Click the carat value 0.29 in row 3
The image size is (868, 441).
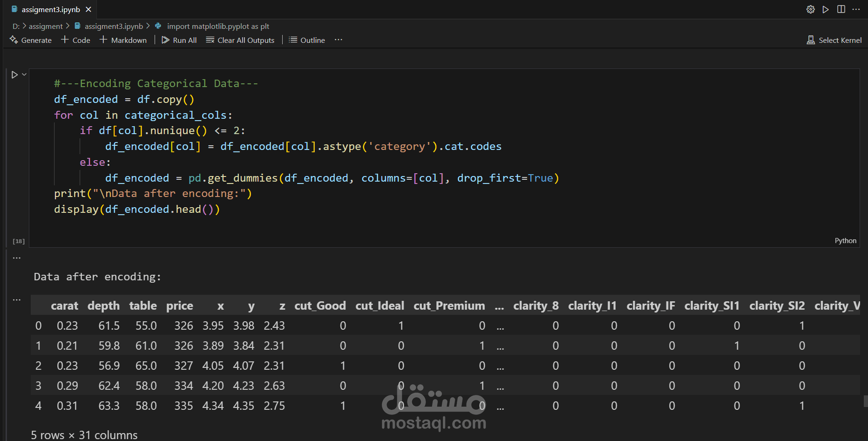click(68, 386)
